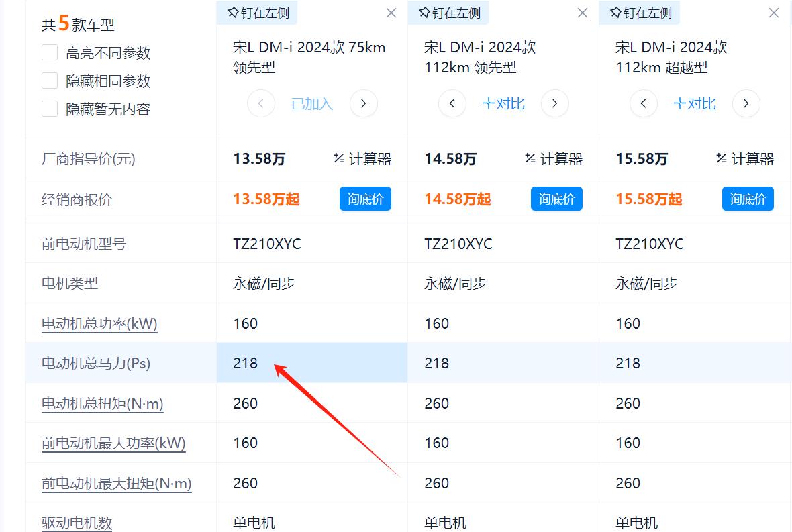This screenshot has width=792, height=532.
Task: Enable 隐藏相同参数 checkbox
Action: pos(50,81)
